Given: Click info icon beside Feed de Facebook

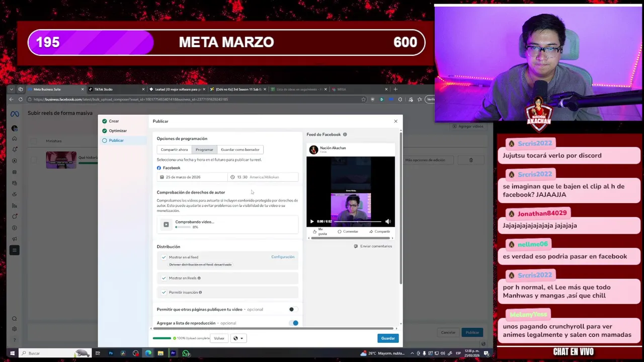Looking at the screenshot, I should tap(345, 134).
